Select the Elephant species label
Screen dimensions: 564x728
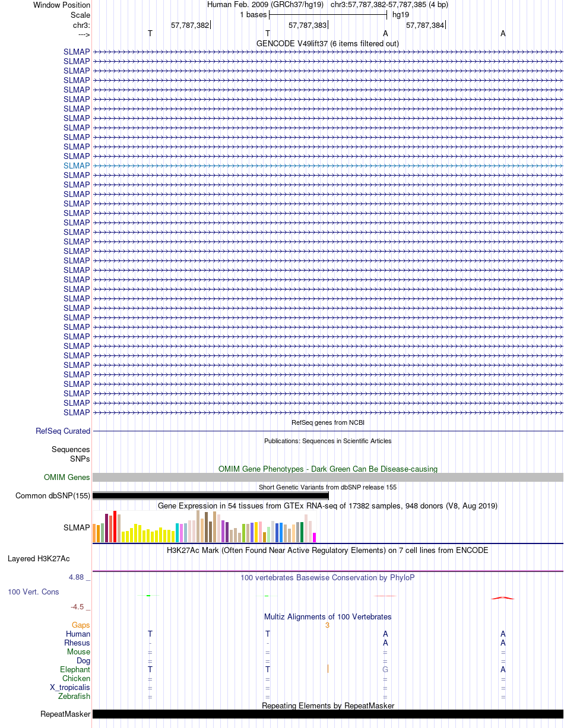(75, 669)
